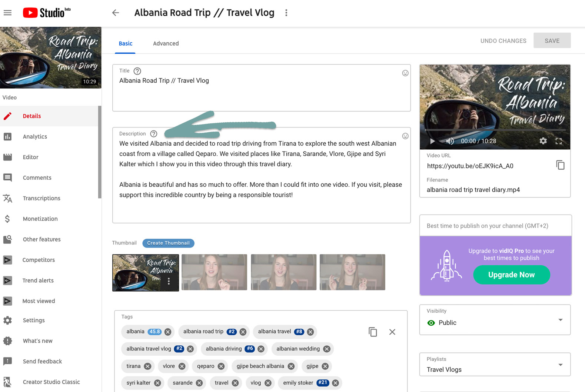This screenshot has height=392, width=585.
Task: Remove the 'albania travel vlog' tag
Action: pyautogui.click(x=190, y=349)
